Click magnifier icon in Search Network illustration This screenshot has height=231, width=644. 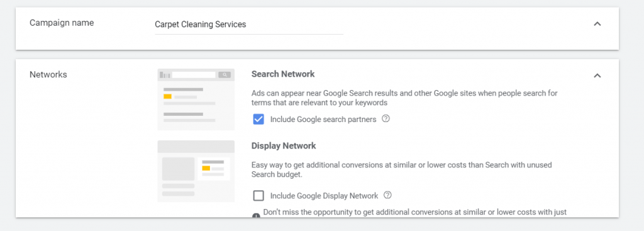(x=225, y=75)
